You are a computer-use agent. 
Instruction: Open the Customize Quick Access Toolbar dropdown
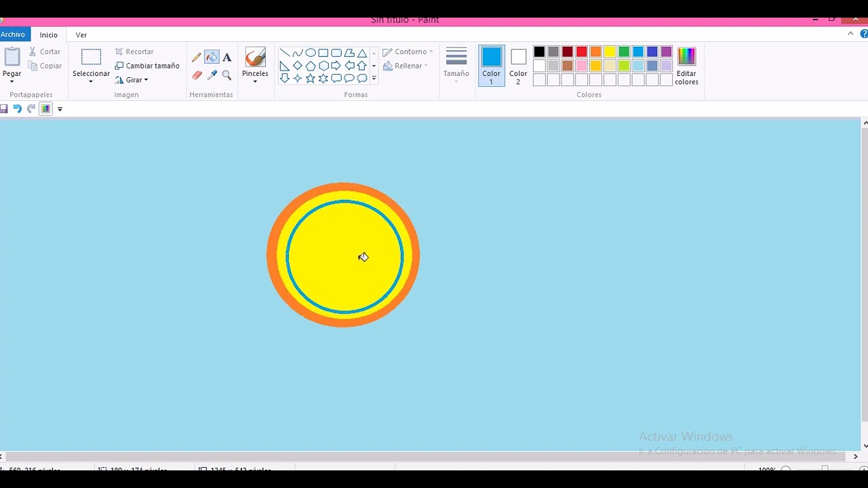pos(60,109)
